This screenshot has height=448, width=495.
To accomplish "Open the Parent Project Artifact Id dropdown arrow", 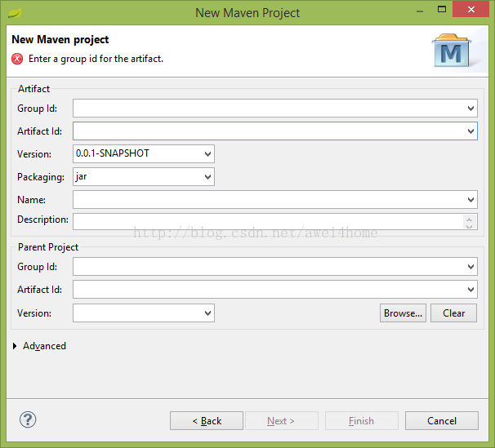I will tap(470, 290).
